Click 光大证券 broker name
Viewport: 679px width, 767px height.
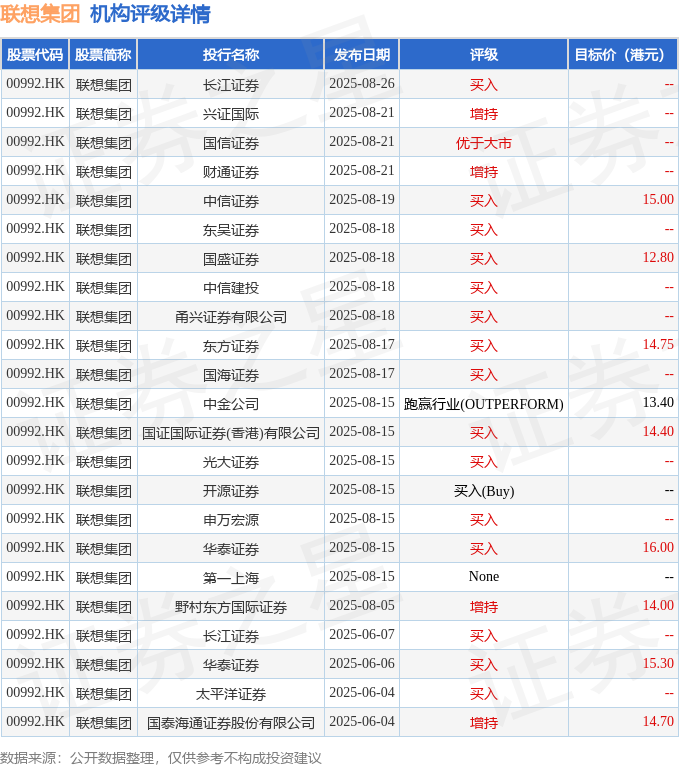point(231,462)
